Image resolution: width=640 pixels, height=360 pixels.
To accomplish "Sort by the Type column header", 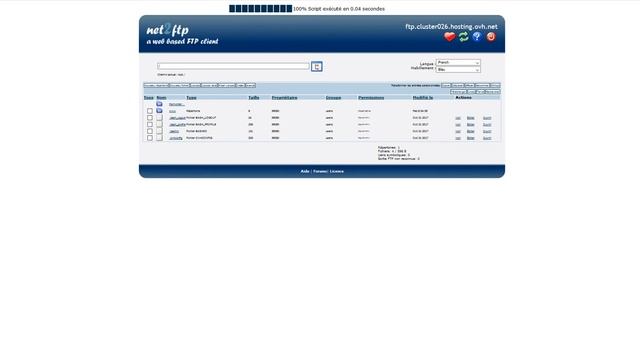I will coord(191,98).
